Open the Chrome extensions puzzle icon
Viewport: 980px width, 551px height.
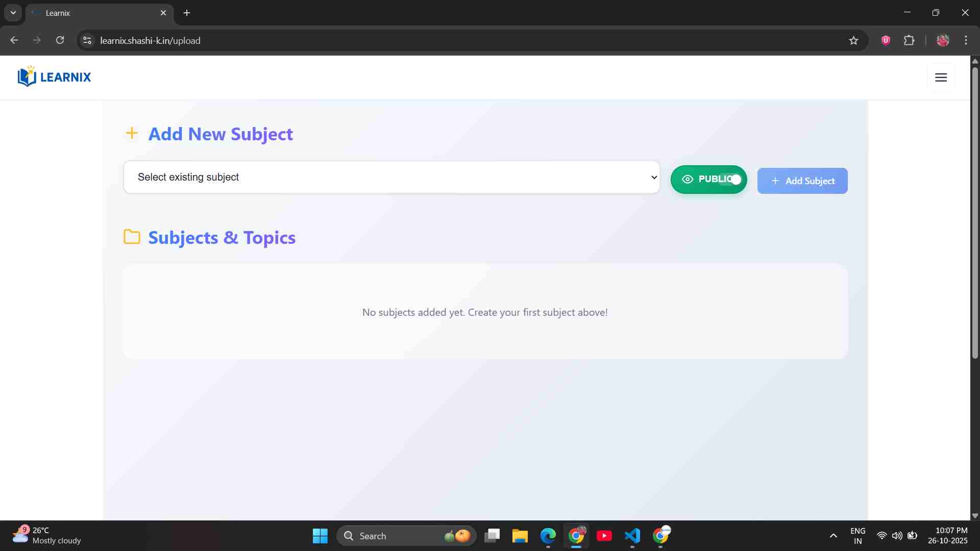pos(910,40)
